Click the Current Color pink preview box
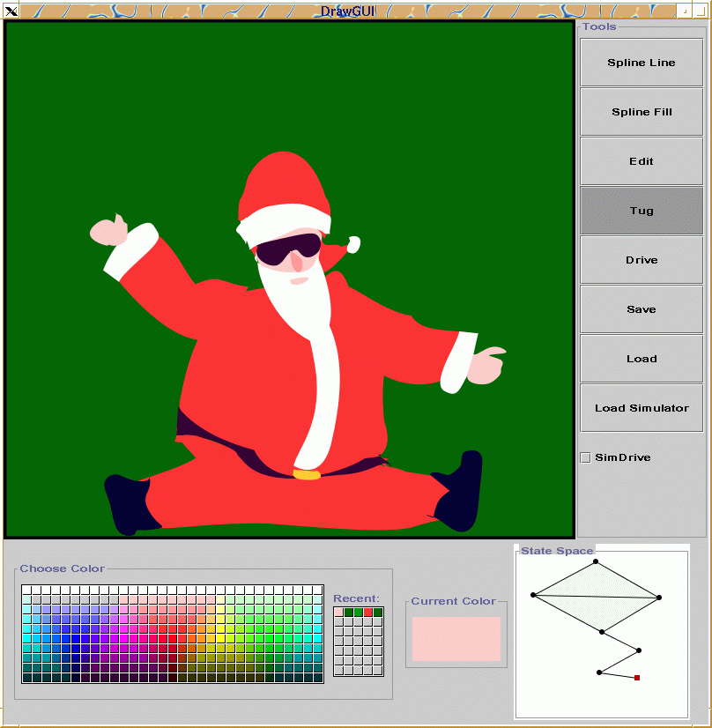 (x=456, y=639)
